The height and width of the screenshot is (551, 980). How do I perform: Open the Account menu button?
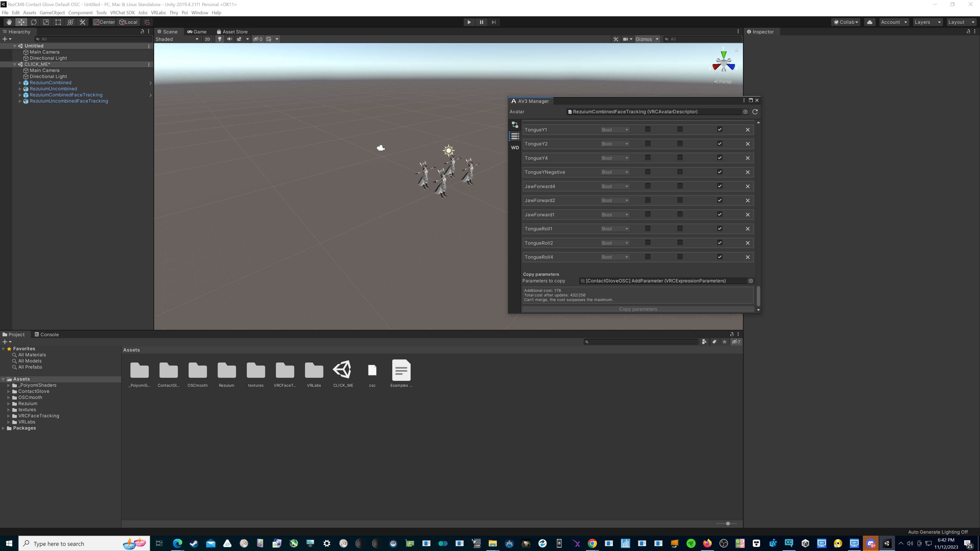pos(894,22)
